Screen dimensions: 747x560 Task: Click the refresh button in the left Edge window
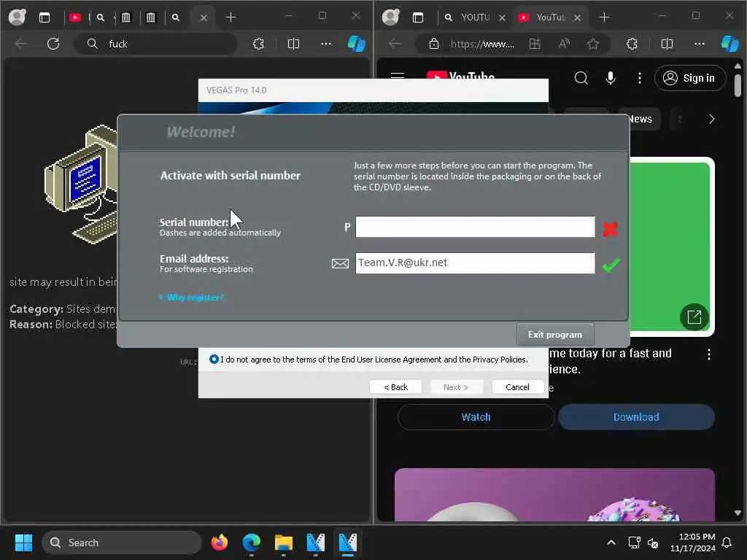tap(53, 44)
